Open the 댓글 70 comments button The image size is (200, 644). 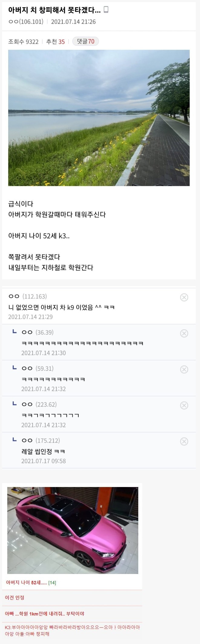[x=86, y=42]
